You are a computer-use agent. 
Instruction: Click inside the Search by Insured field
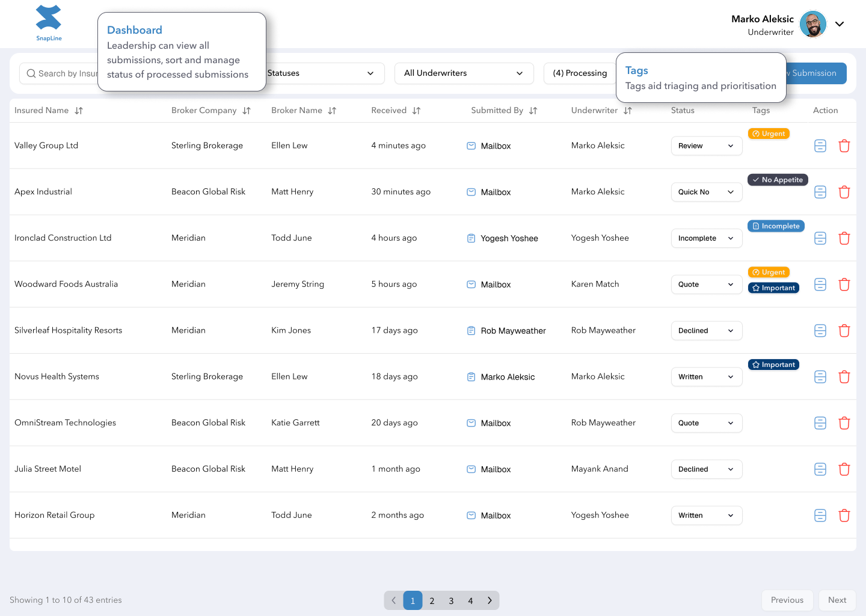66,73
